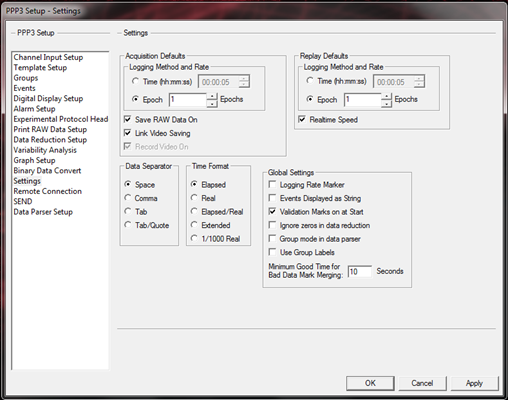Click the Cancel button

422,383
